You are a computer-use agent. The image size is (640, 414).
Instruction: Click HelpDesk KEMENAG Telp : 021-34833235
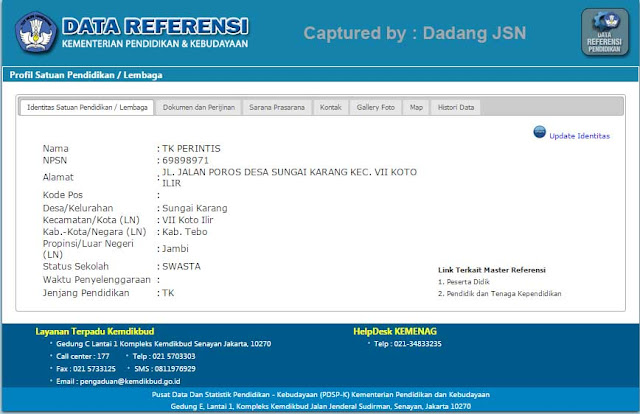[407, 344]
